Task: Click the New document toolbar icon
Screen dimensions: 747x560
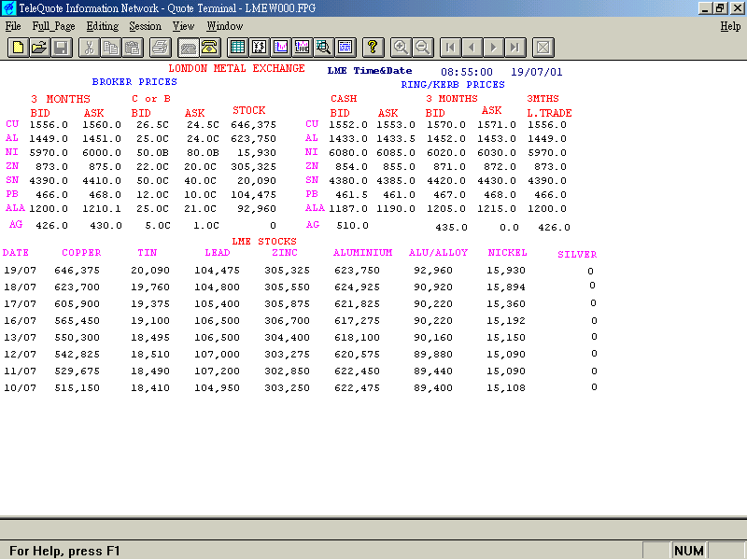Action: 18,48
